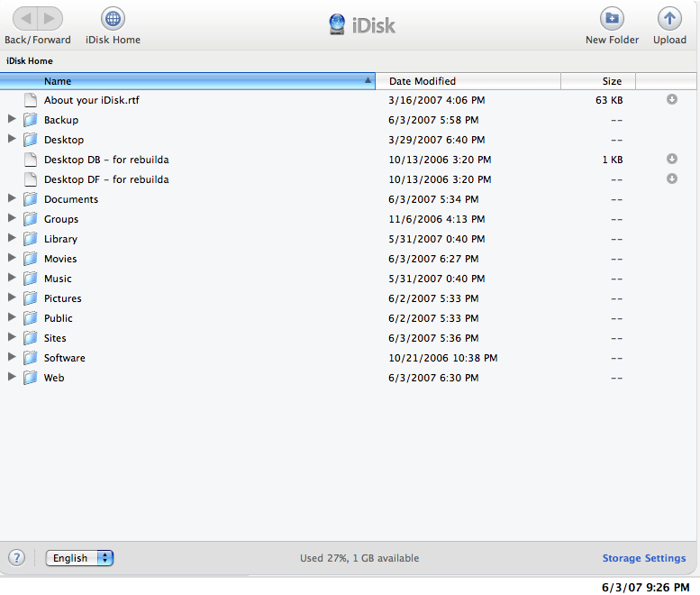
Task: Click the Music folder icon
Action: click(31, 279)
